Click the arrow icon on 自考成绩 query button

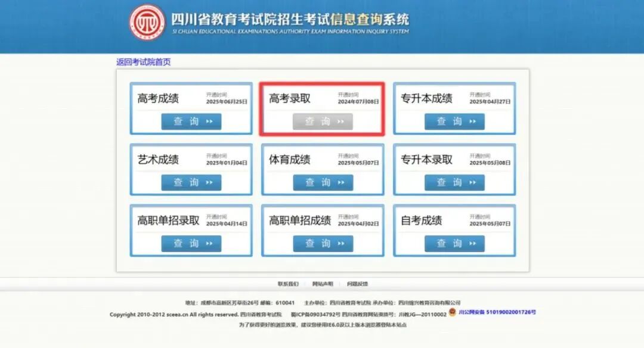(473, 244)
